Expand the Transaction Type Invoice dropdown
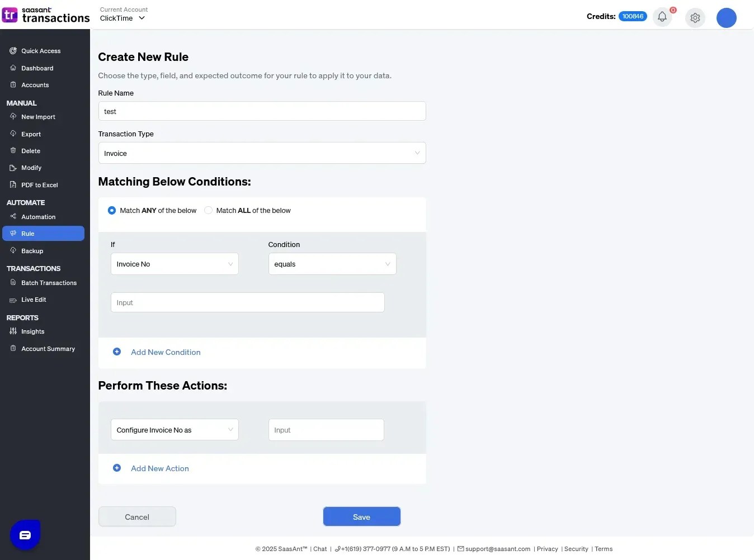Viewport: 754px width, 560px height. click(262, 153)
